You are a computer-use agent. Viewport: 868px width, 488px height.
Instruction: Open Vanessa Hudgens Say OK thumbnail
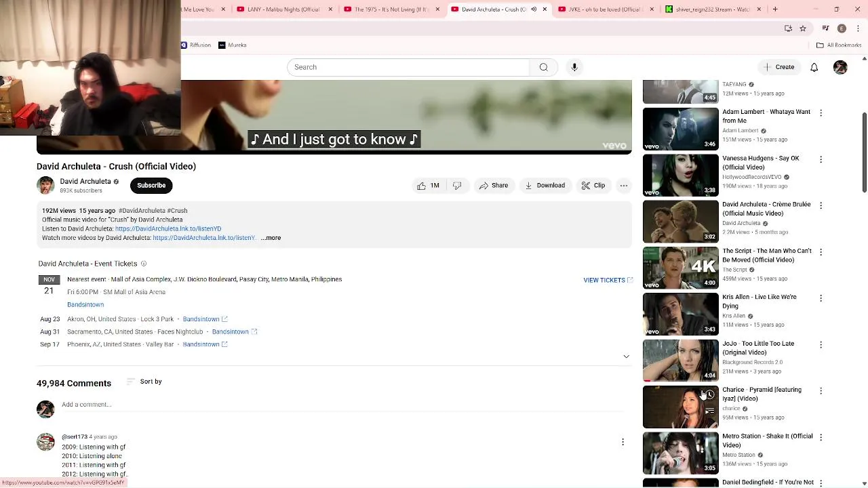(x=680, y=176)
